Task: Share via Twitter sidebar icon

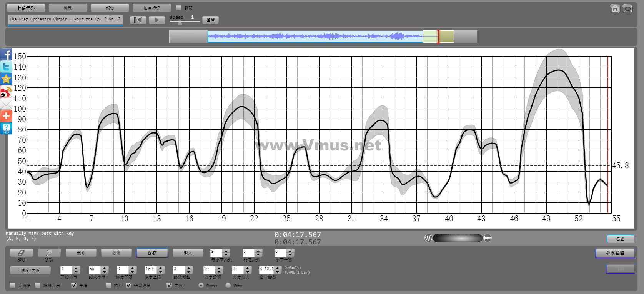Action: pyautogui.click(x=6, y=67)
